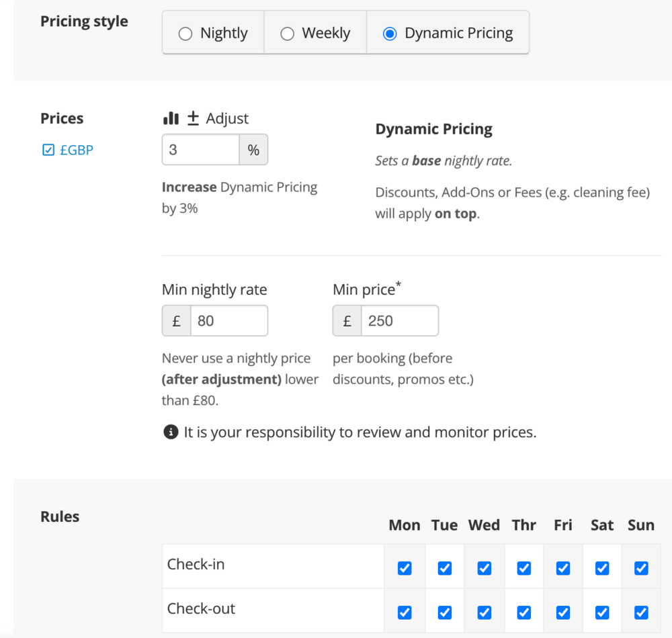Screen dimensions: 672x638
Task: Uncheck Wednesday check-out
Action: pyautogui.click(x=483, y=612)
